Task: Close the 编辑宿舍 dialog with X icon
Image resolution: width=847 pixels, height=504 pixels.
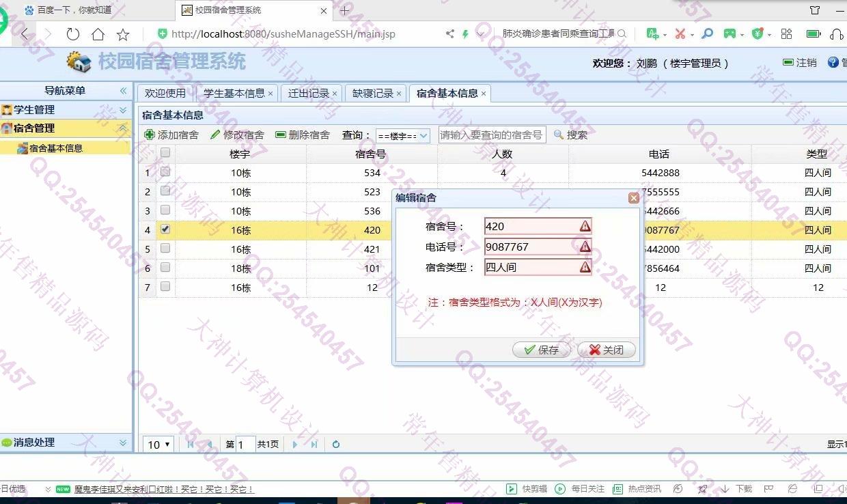Action: click(633, 198)
